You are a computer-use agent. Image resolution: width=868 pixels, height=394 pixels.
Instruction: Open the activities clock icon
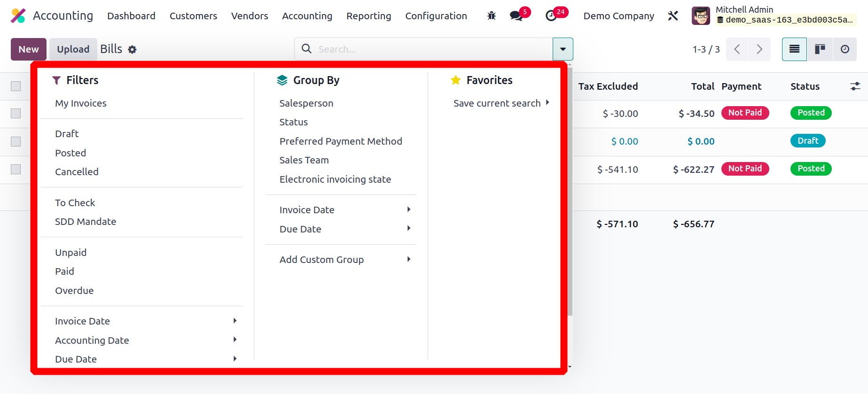click(551, 16)
